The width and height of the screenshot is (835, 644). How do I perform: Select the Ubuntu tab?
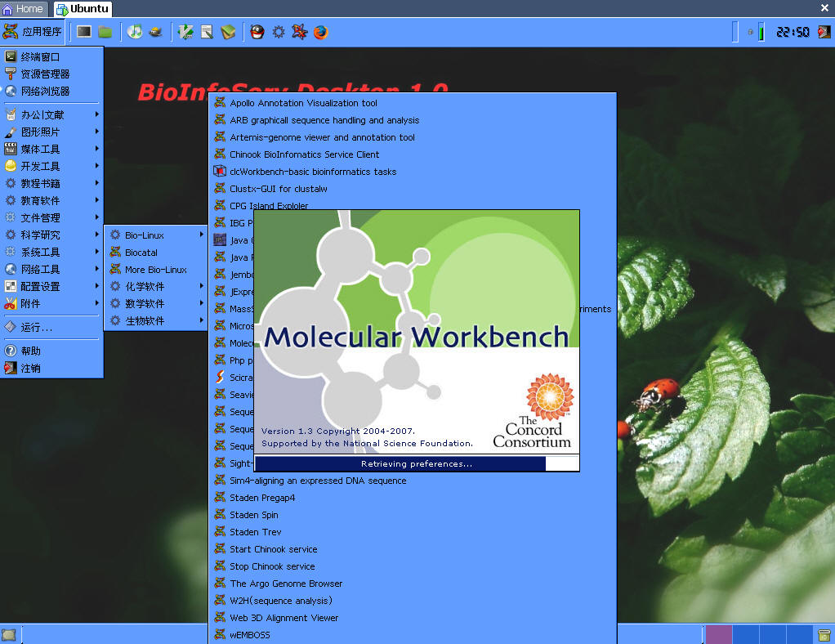pos(83,8)
